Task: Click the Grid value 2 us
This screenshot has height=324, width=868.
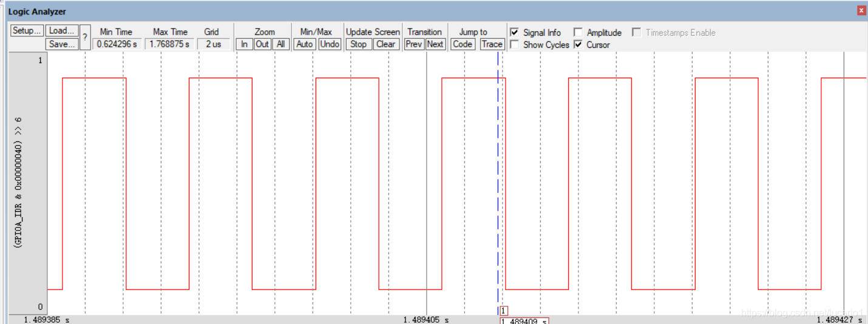Action: pos(213,44)
